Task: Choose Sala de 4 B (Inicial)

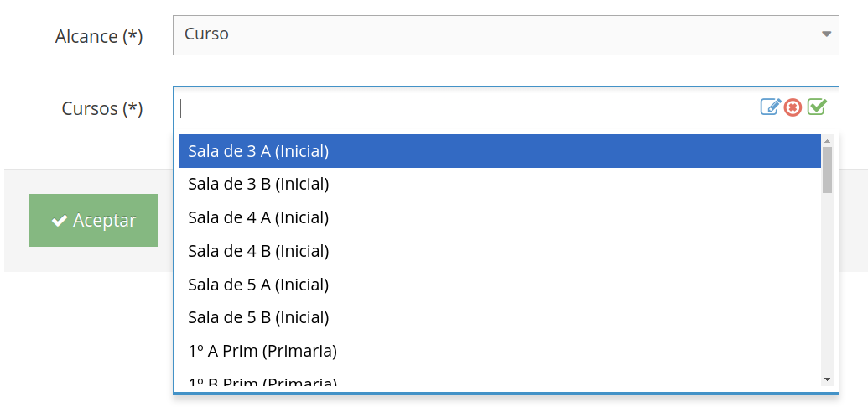Action: pos(500,251)
